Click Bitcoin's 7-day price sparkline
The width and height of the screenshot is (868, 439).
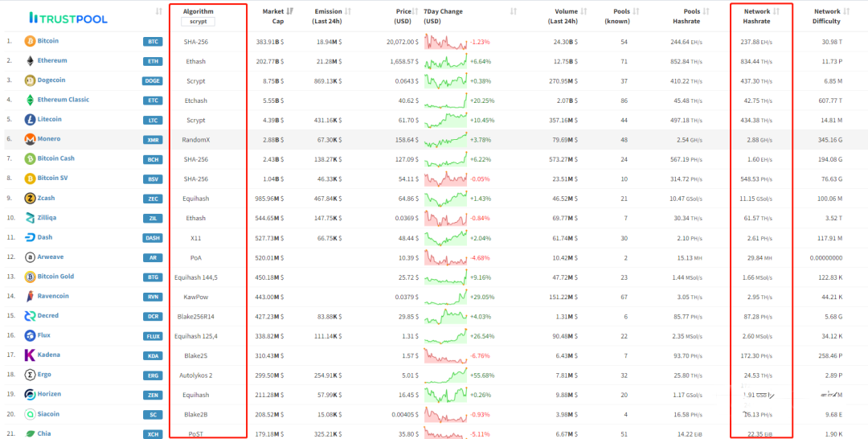(445, 42)
